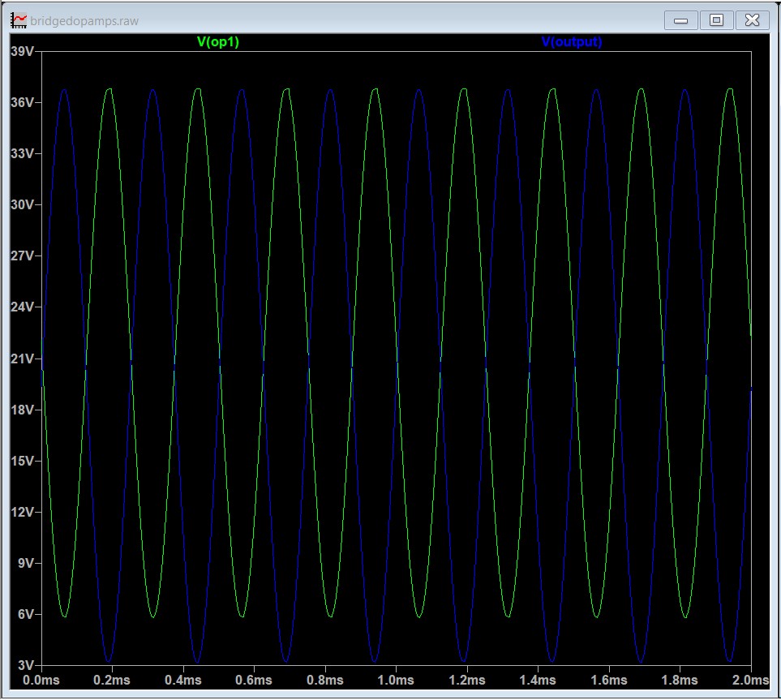Click the 0.6ms time axis label
This screenshot has width=781, height=700.
point(254,680)
